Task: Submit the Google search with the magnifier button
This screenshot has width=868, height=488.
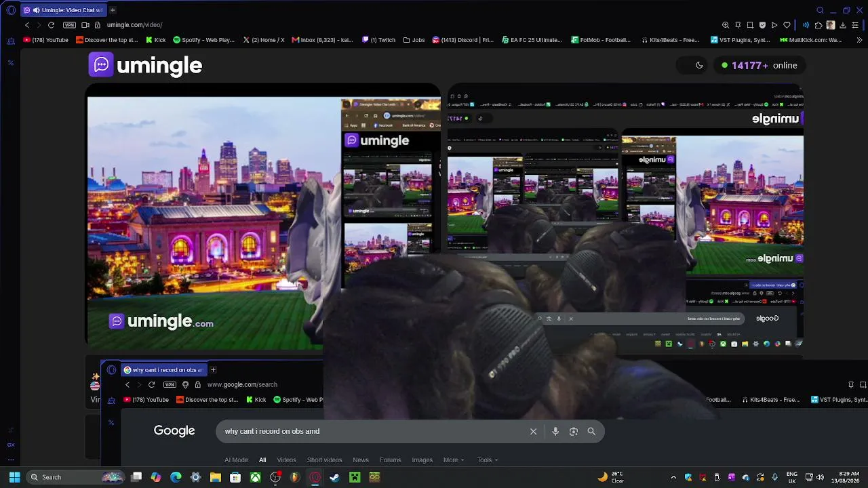Action: pyautogui.click(x=591, y=431)
